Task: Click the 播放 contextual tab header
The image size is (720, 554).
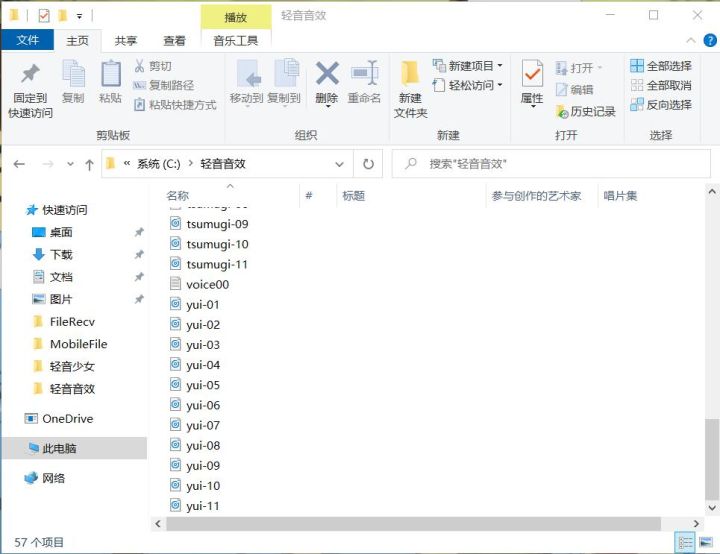Action: [x=236, y=17]
